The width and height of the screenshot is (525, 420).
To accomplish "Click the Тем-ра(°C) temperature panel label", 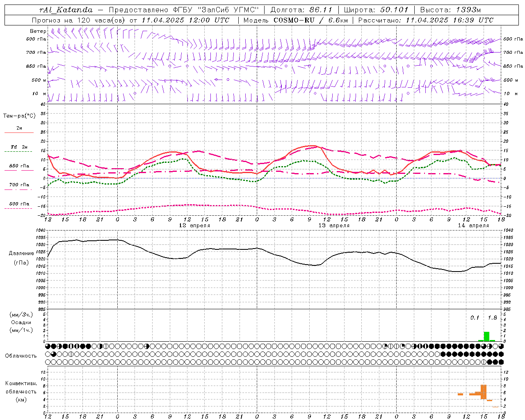I will pos(19,116).
